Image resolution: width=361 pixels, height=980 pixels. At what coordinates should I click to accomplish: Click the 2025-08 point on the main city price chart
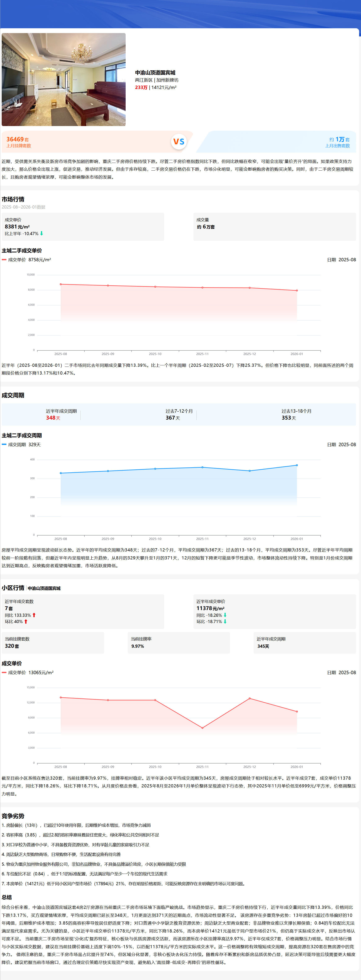(x=61, y=284)
